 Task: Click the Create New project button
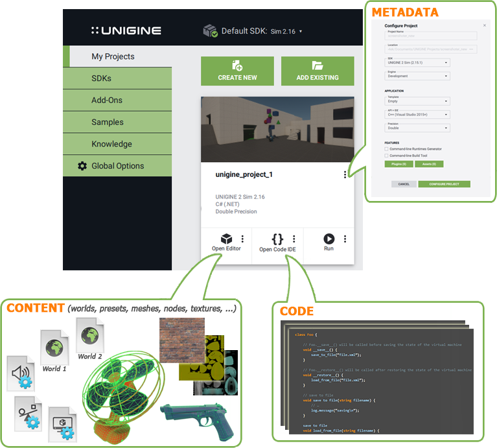tap(237, 71)
